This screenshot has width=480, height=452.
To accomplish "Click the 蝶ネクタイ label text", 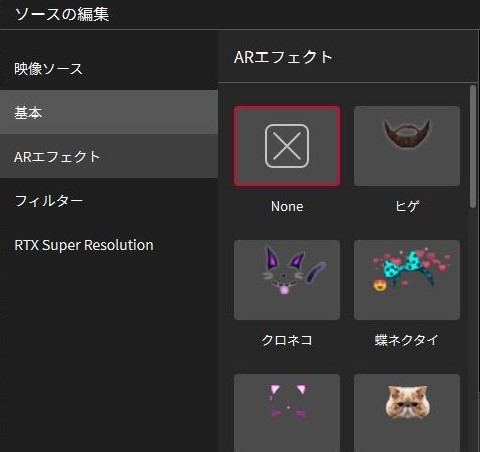I will coord(406,340).
